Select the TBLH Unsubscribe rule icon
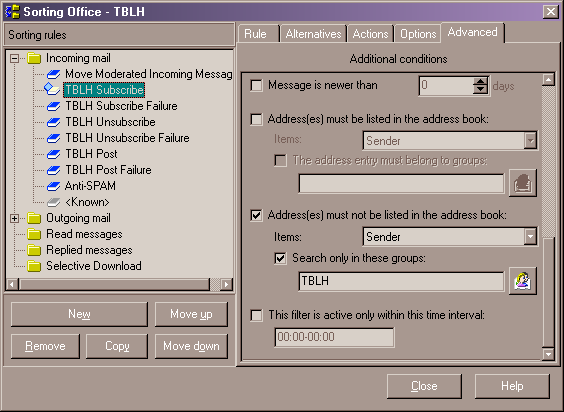 54,122
